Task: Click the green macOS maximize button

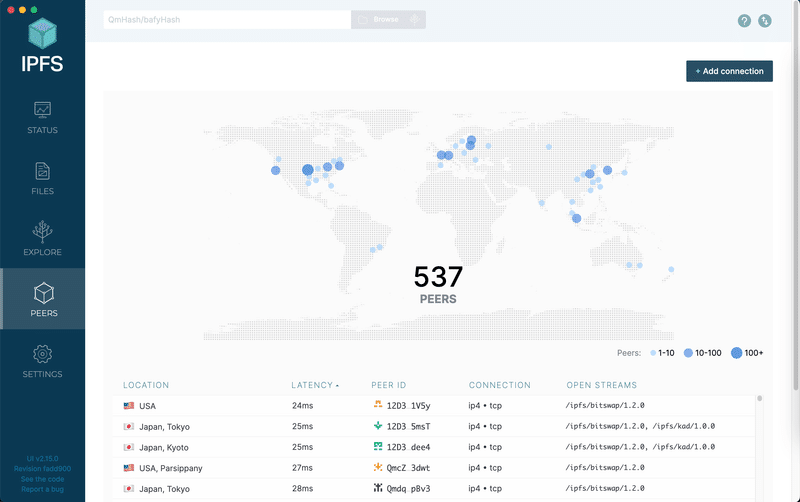Action: (x=34, y=10)
